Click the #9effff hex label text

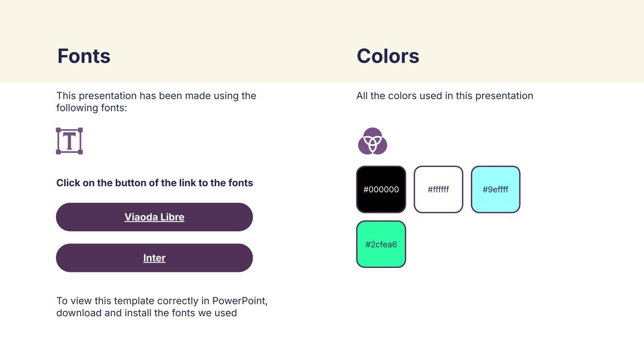(x=495, y=189)
